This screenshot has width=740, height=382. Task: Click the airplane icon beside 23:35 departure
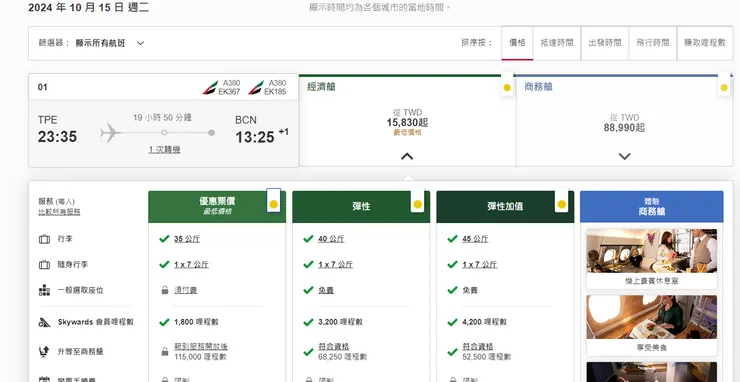(x=110, y=133)
